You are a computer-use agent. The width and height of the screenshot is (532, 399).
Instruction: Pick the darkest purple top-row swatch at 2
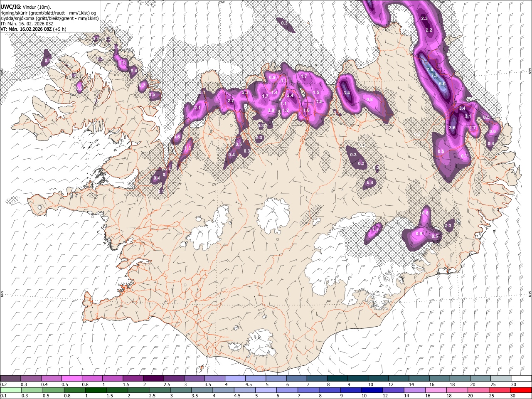[153, 379]
